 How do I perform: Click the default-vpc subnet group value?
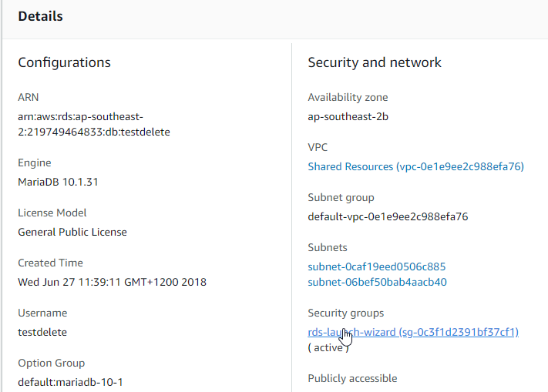click(388, 216)
